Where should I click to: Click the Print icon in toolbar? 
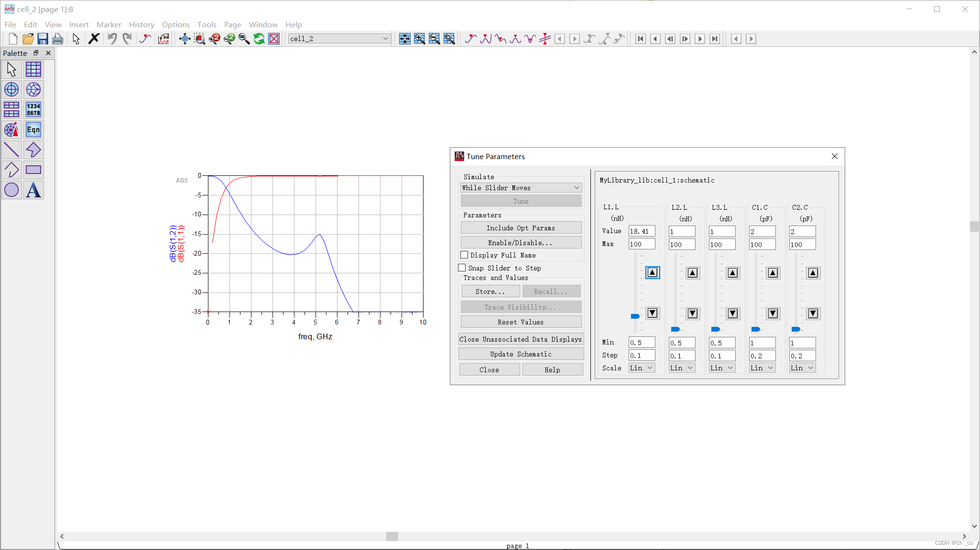(58, 39)
